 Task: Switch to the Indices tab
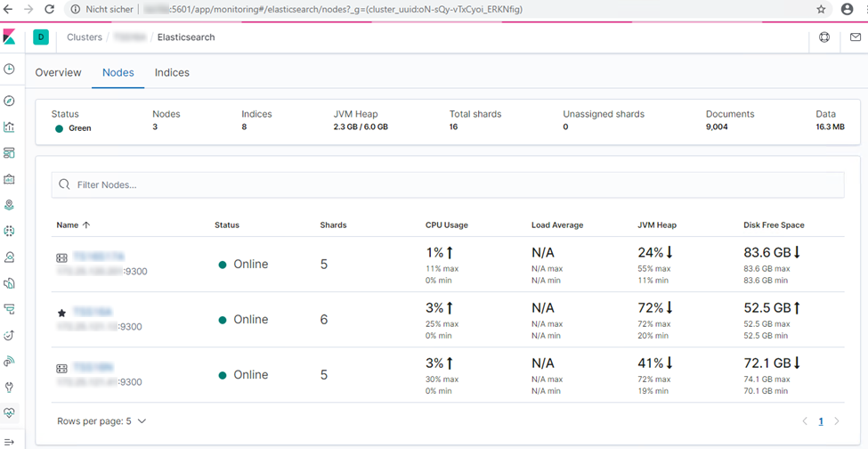(x=172, y=72)
